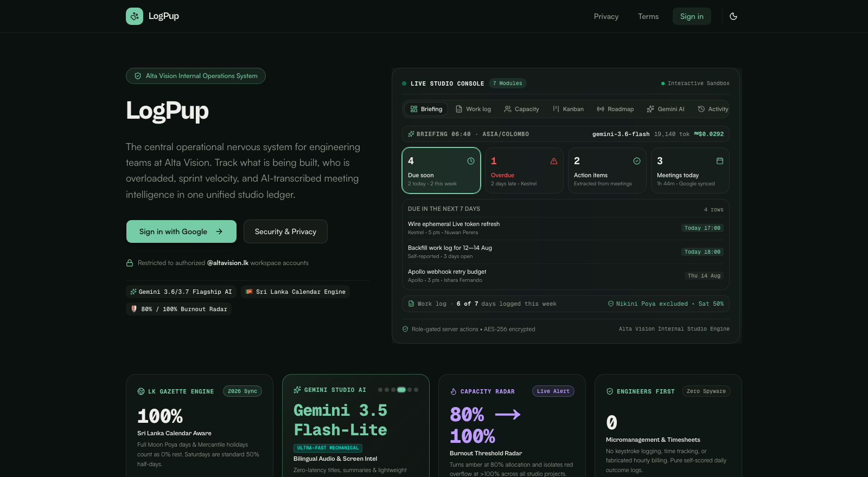Image resolution: width=868 pixels, height=477 pixels.
Task: Click the Sat 50% label
Action: click(711, 304)
